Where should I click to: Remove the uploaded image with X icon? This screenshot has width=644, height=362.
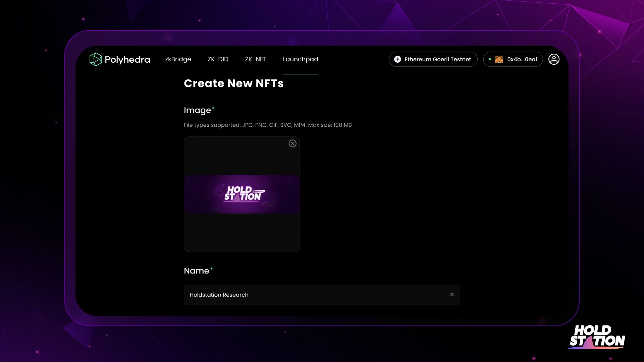tap(292, 143)
